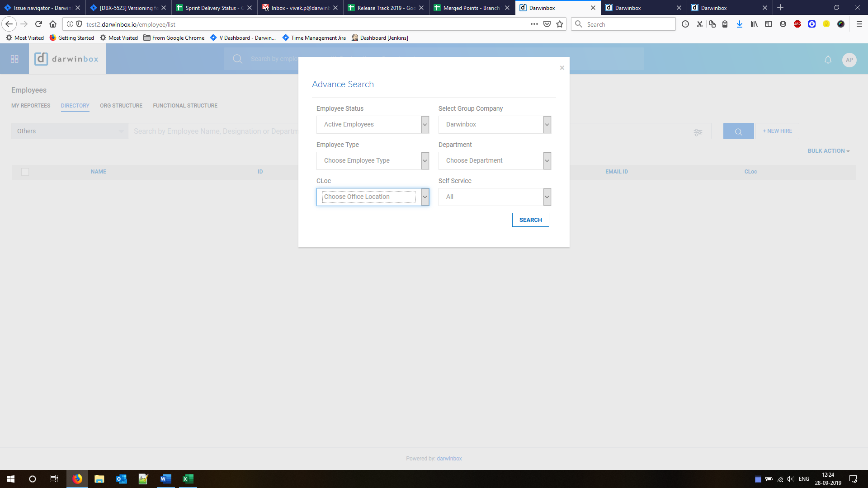Open the AP user avatar

tap(849, 60)
